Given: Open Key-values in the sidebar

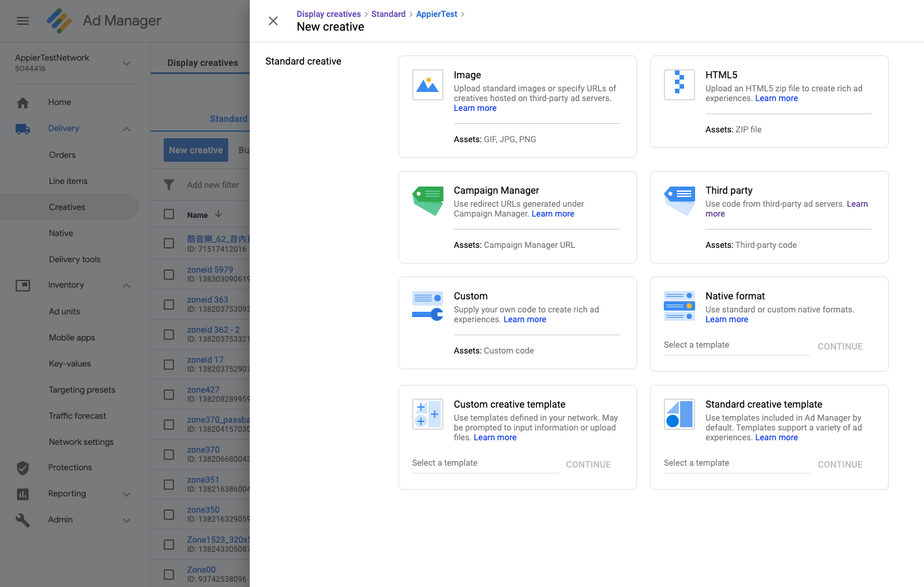Looking at the screenshot, I should tap(70, 363).
